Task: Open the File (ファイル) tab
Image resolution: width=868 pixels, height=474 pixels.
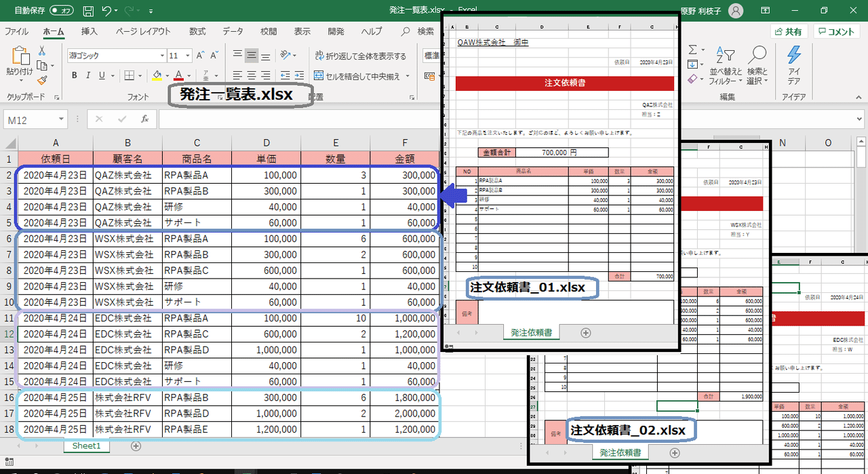Action: [x=17, y=32]
